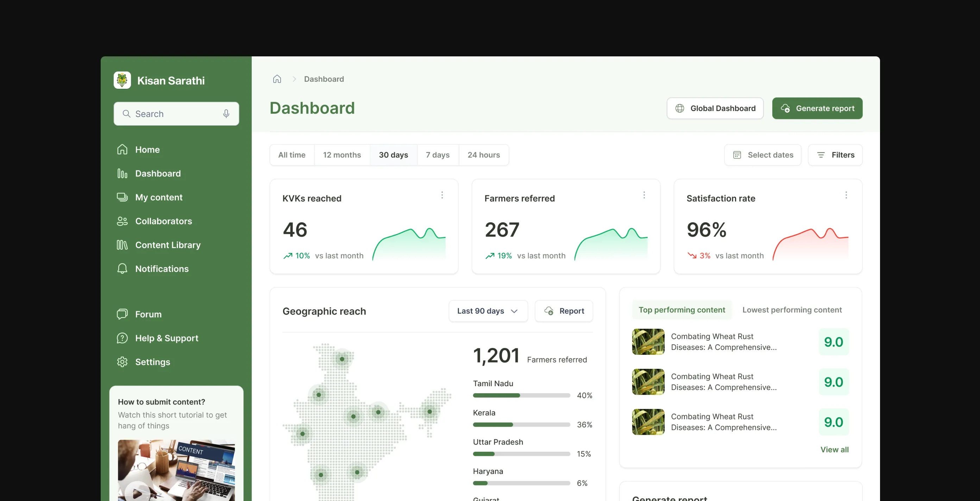Open the Select dates picker

(x=762, y=155)
